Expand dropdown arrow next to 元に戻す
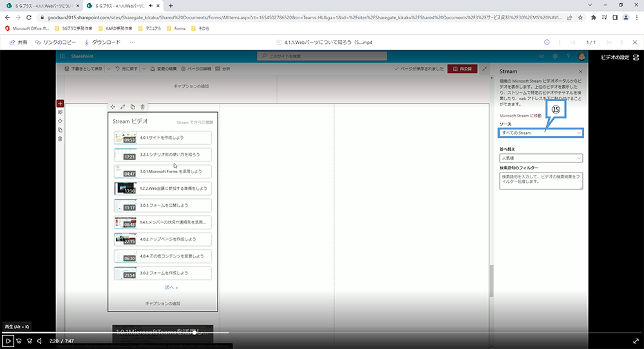The height and width of the screenshot is (349, 644). 144,69
